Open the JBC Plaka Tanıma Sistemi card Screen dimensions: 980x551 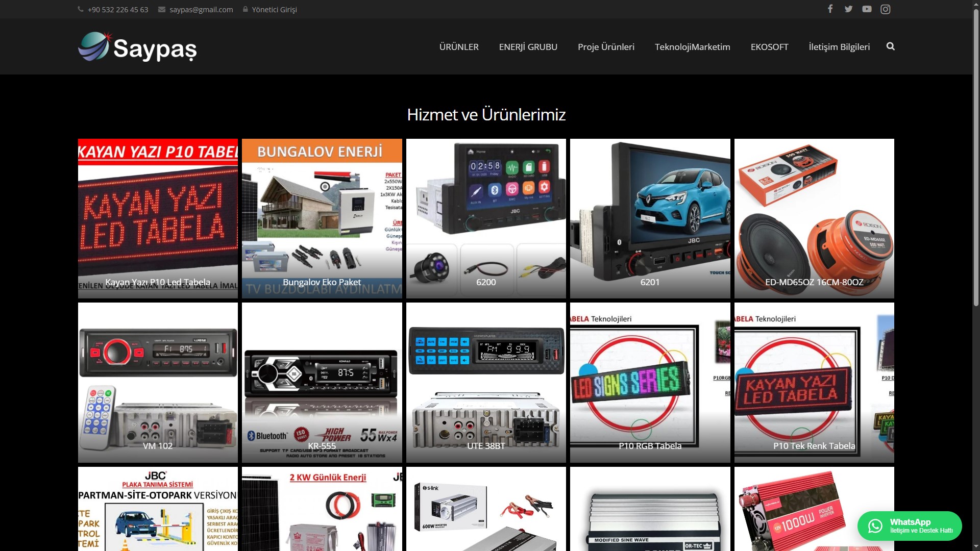(158, 509)
